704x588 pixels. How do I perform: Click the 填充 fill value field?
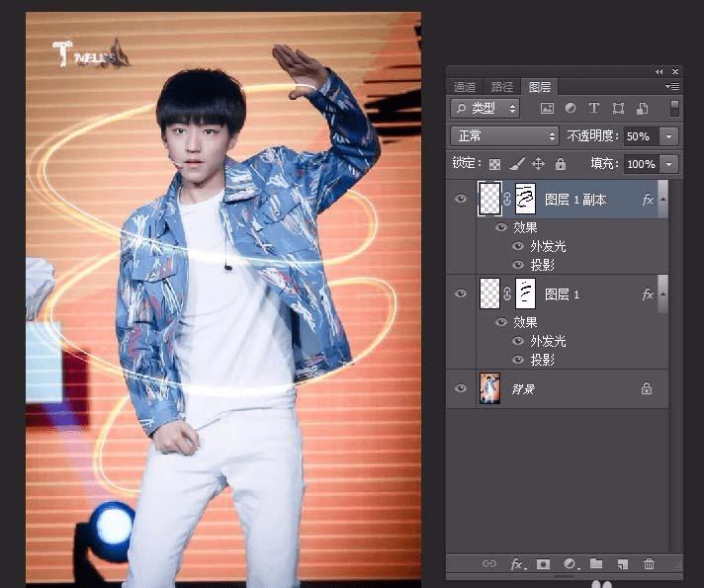point(642,164)
